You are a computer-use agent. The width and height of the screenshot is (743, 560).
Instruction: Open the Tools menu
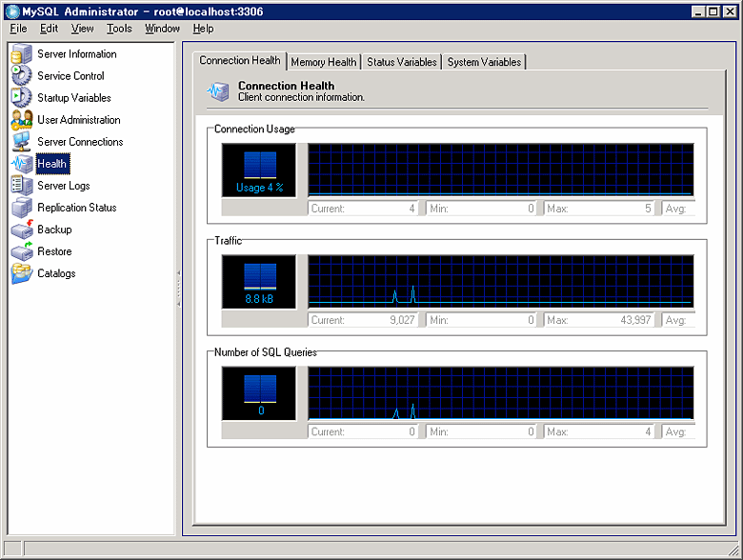119,29
